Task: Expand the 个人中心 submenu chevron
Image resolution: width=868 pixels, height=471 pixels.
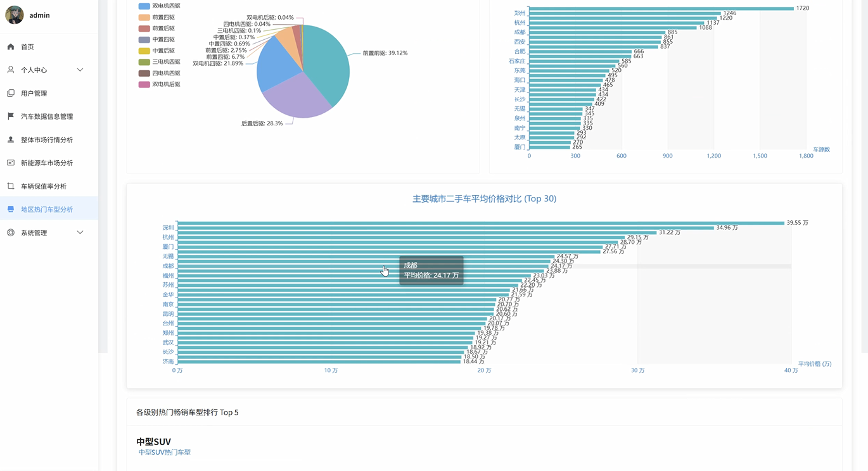Action: [80, 70]
